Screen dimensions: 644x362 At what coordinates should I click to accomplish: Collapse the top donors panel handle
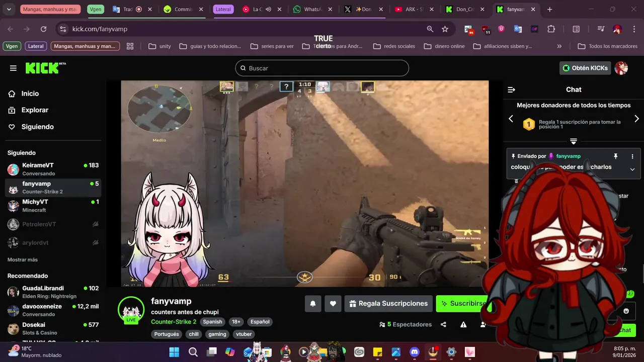tap(573, 141)
